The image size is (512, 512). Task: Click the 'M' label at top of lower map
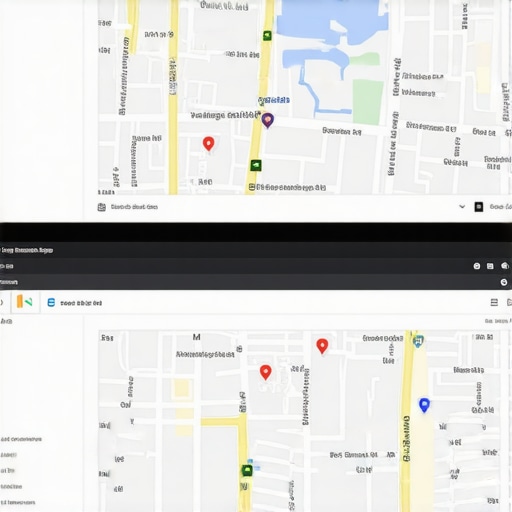(x=197, y=337)
